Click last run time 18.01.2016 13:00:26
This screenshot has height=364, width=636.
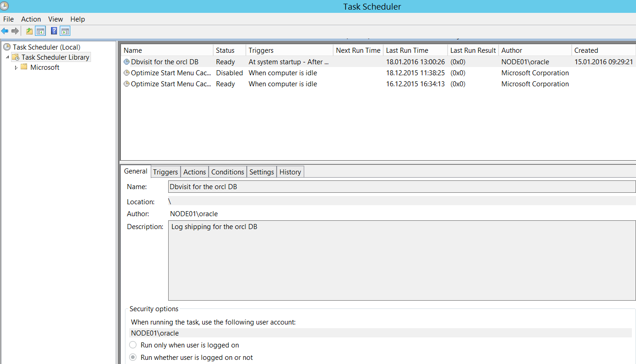point(415,62)
